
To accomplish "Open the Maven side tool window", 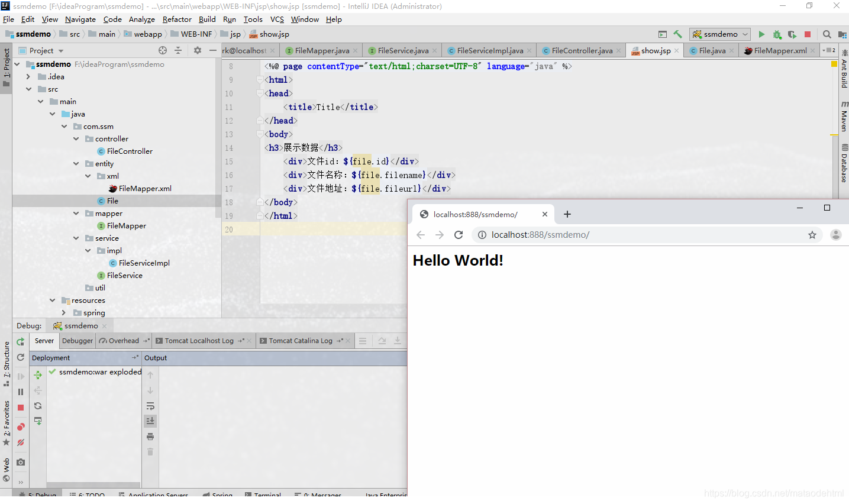I will click(x=844, y=117).
